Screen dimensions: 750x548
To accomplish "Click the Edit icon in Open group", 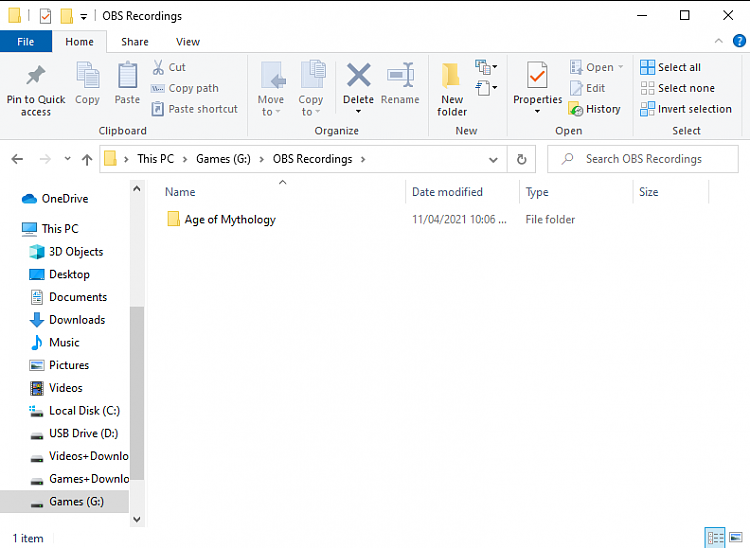I will point(576,88).
